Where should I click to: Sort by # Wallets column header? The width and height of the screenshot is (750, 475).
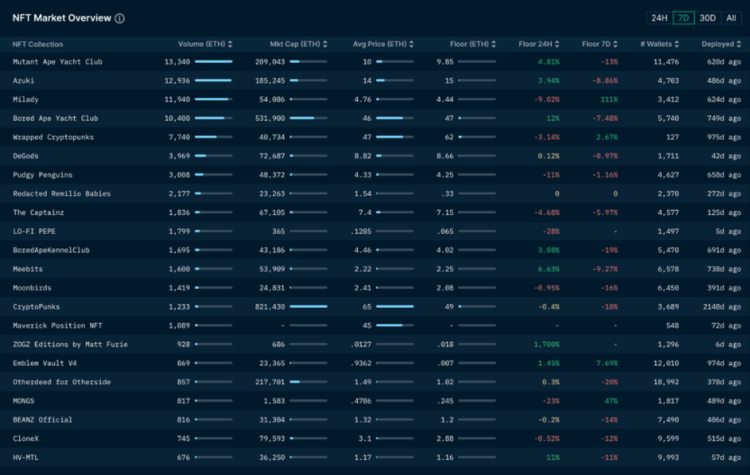pos(659,44)
